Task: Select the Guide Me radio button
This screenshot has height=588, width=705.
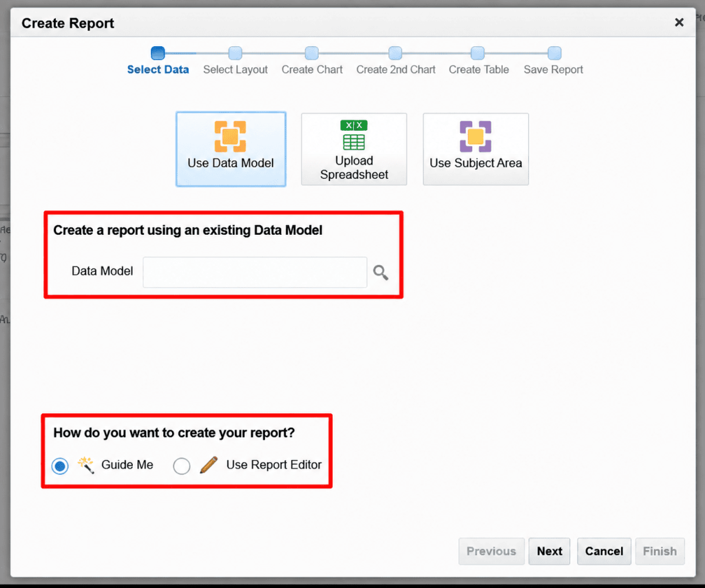Action: tap(60, 465)
